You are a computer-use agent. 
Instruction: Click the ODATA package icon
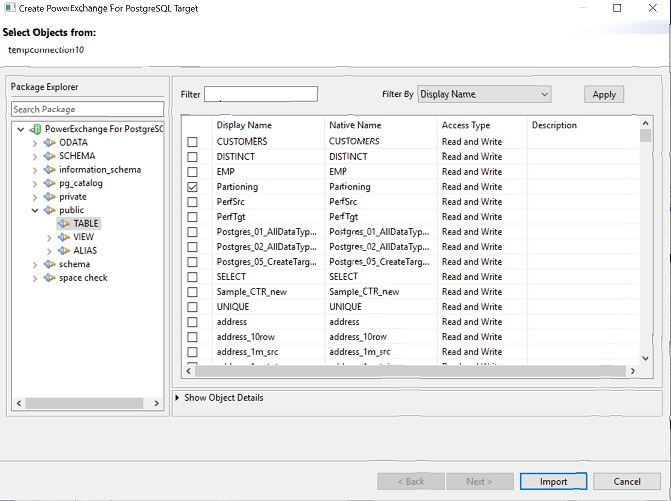coord(50,142)
